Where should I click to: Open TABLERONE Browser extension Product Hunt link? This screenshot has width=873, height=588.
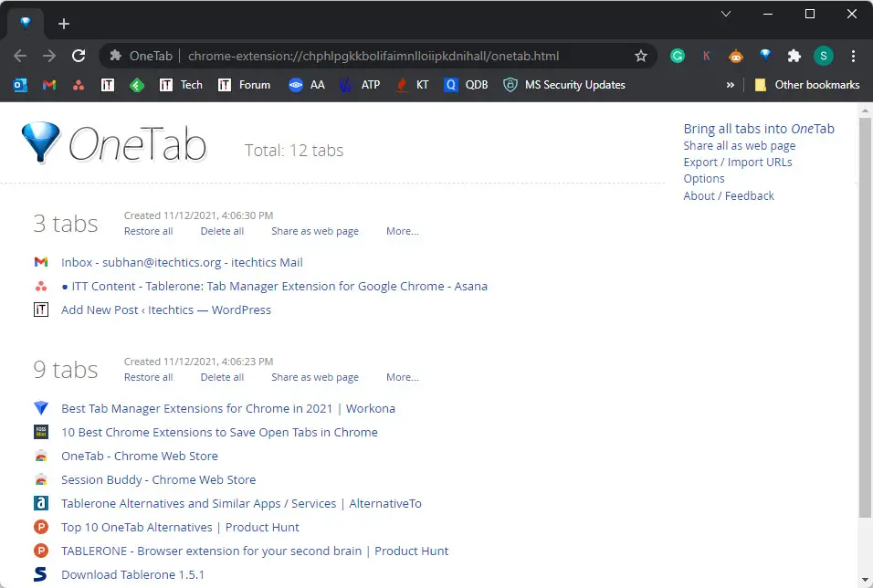pyautogui.click(x=255, y=551)
